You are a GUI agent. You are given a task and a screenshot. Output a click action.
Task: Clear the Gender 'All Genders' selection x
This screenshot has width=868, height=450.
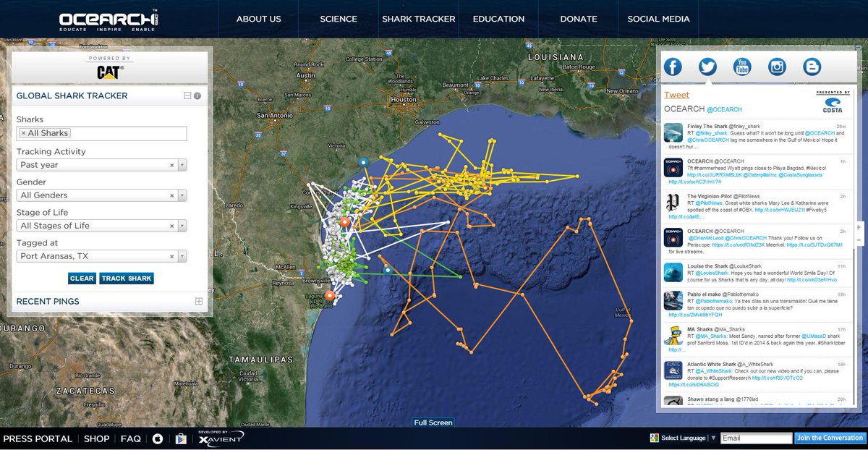click(x=172, y=195)
